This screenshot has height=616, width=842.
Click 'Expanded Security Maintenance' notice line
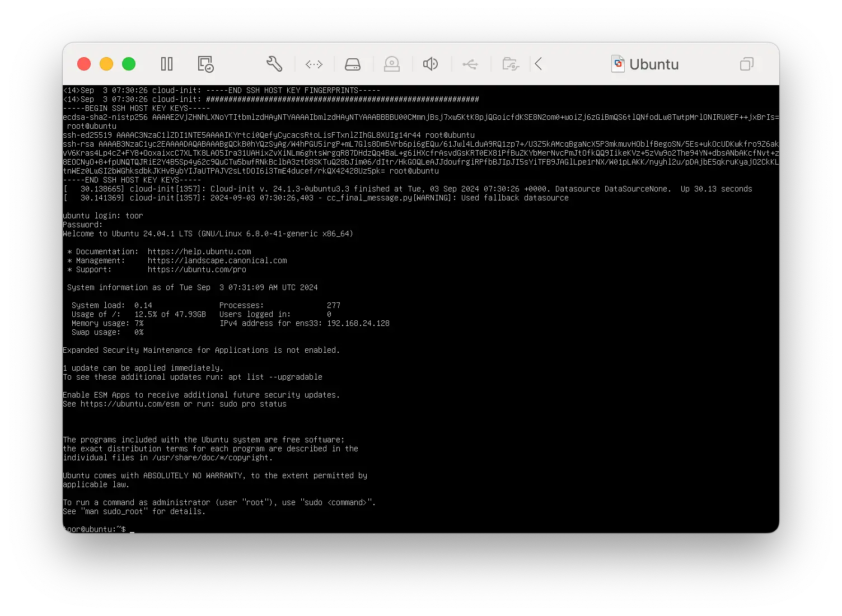pos(202,350)
